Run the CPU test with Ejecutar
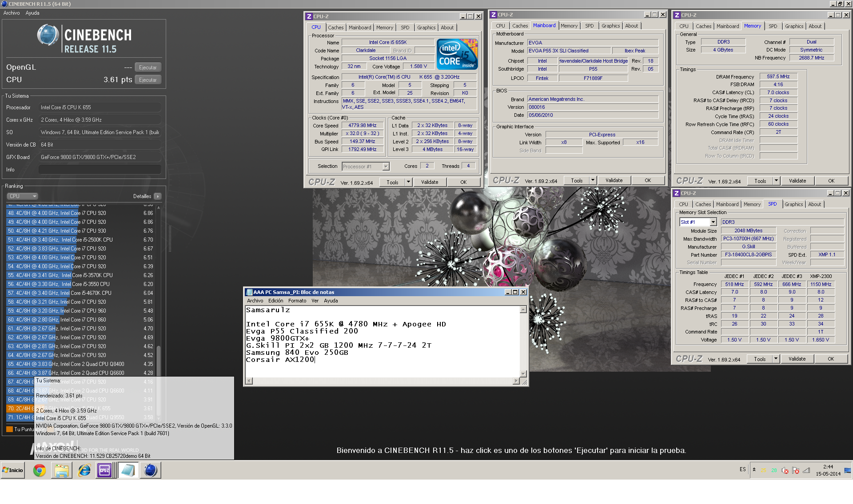Image resolution: width=853 pixels, height=504 pixels. click(148, 80)
